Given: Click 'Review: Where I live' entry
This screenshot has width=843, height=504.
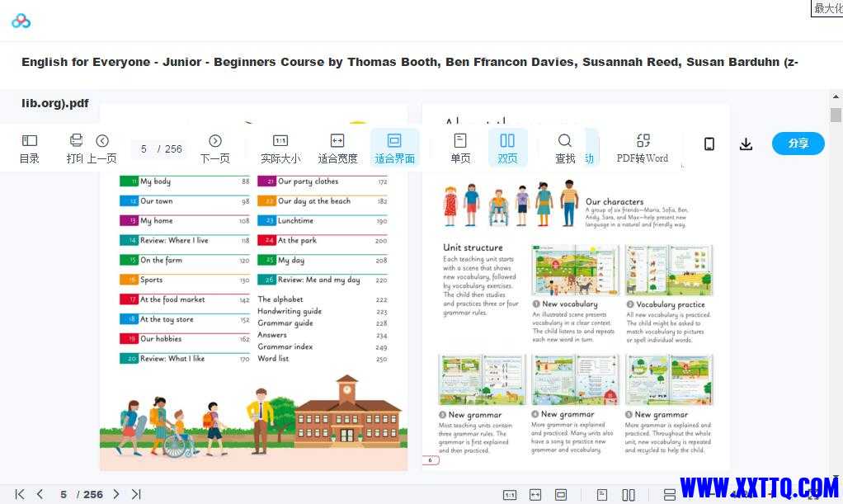Looking at the screenshot, I should [185, 240].
